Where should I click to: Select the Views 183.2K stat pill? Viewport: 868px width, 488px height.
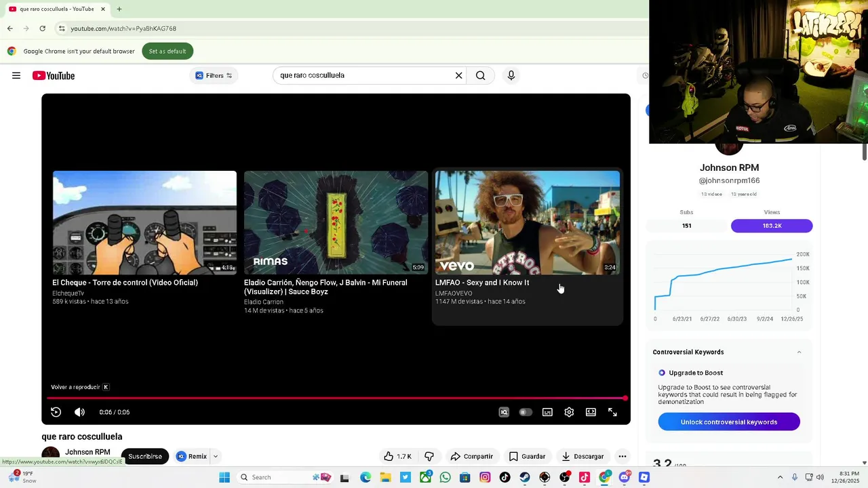click(x=772, y=226)
